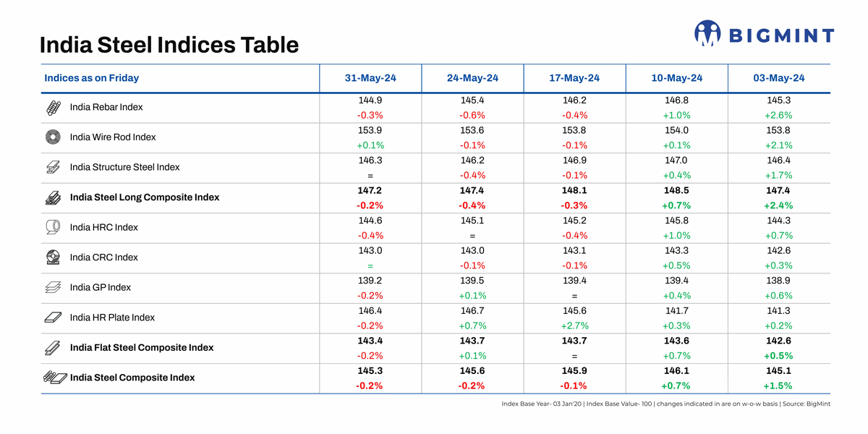Click the index base year footnote
The width and height of the screenshot is (868, 434).
tap(665, 404)
